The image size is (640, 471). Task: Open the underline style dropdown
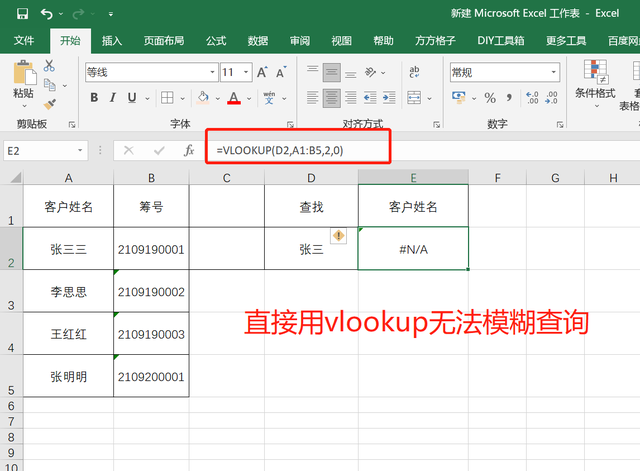coord(147,98)
